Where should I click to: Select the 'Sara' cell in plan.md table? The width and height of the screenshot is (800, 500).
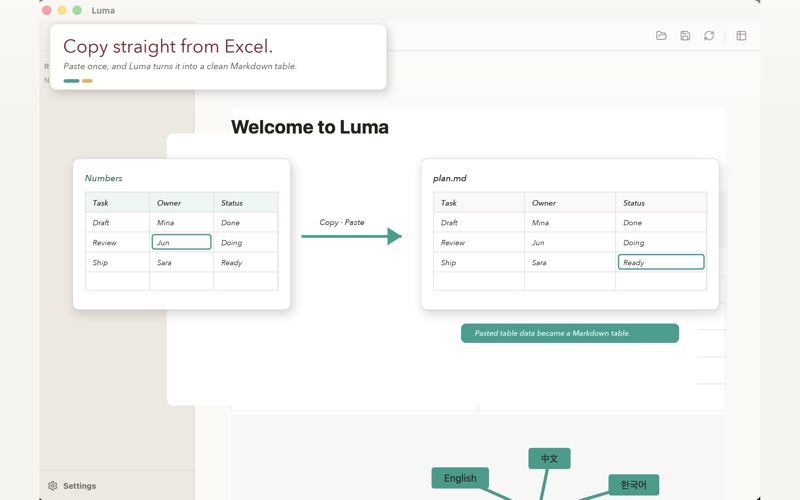(570, 262)
